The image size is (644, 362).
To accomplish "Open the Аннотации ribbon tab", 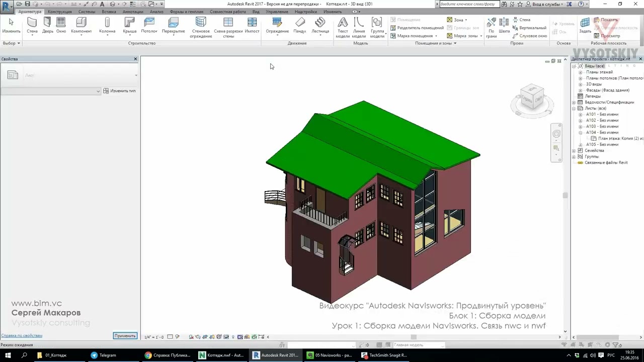I will coord(133,12).
